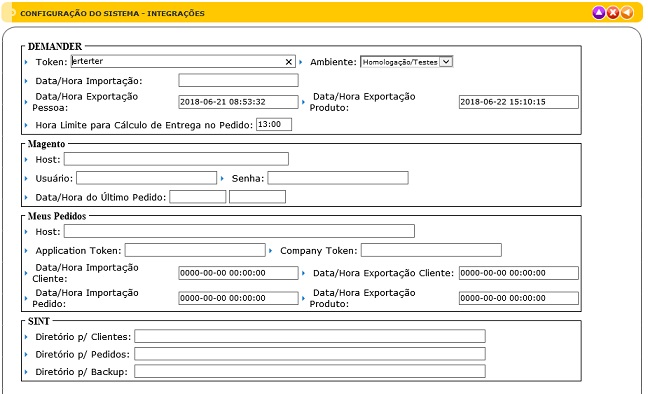
Task: Clear the Token field with the X
Action: (289, 62)
